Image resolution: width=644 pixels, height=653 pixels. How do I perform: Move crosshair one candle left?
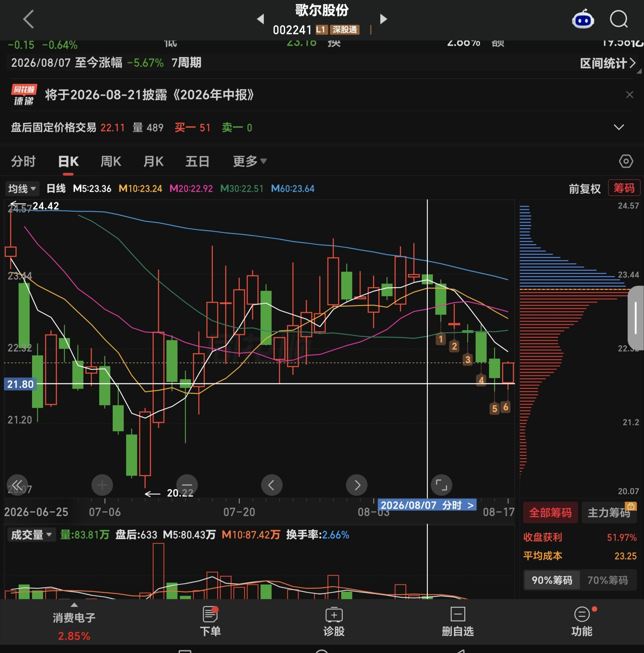pyautogui.click(x=272, y=485)
